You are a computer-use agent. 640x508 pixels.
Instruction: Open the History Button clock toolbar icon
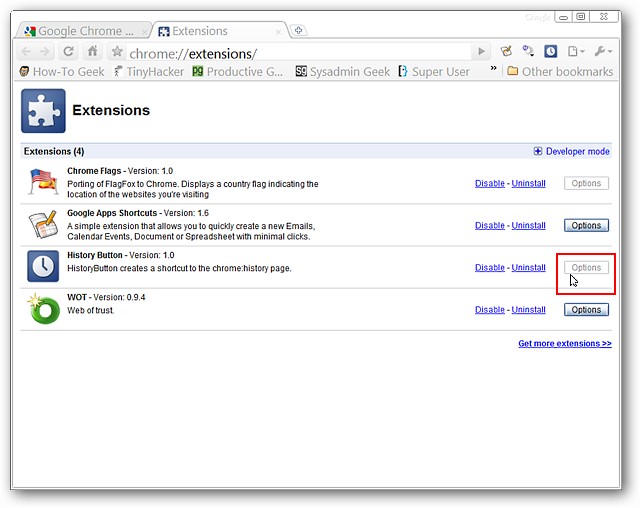pos(550,51)
